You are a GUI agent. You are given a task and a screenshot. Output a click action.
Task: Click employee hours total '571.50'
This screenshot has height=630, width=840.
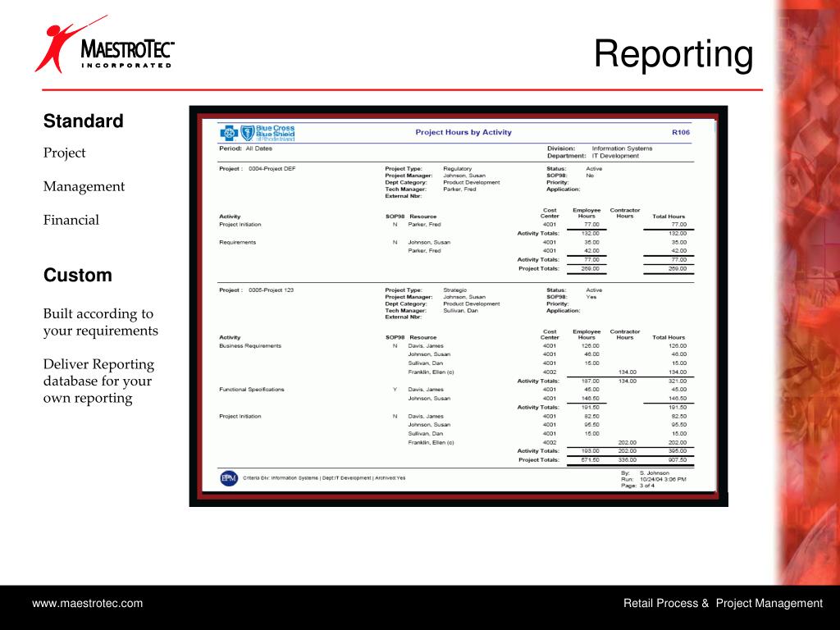click(x=591, y=459)
